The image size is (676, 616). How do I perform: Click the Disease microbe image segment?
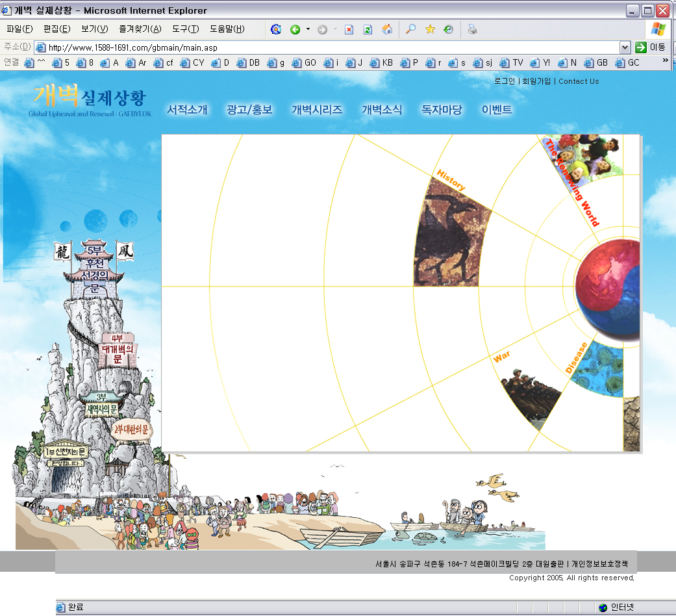(601, 369)
